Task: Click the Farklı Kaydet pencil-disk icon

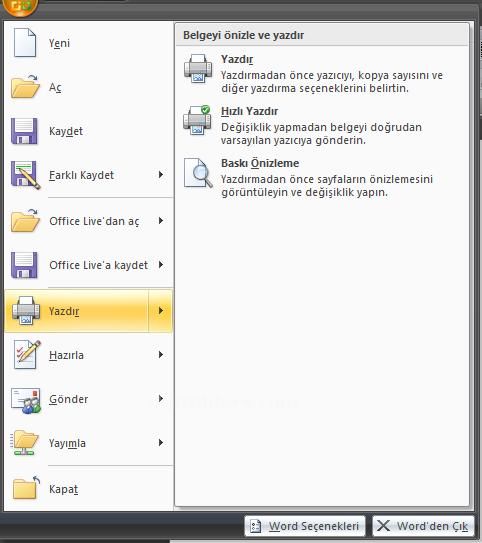Action: pyautogui.click(x=25, y=175)
